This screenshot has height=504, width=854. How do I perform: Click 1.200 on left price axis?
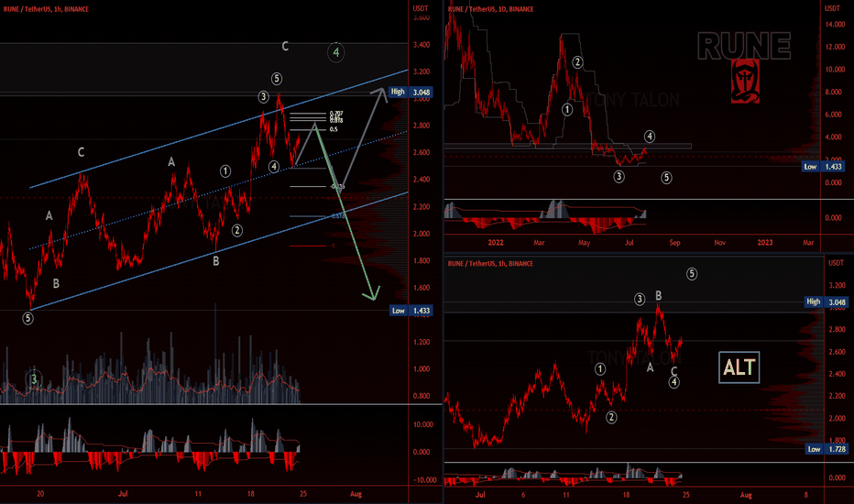click(x=421, y=342)
